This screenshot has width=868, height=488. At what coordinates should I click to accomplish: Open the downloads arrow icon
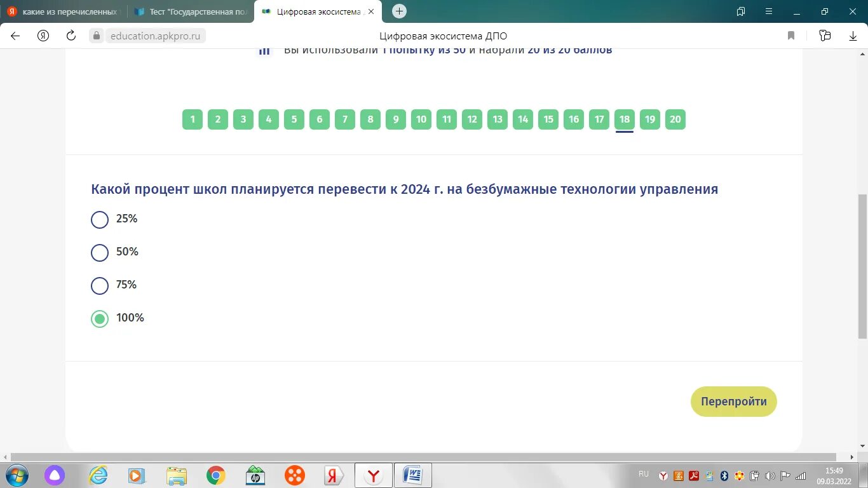(x=853, y=36)
